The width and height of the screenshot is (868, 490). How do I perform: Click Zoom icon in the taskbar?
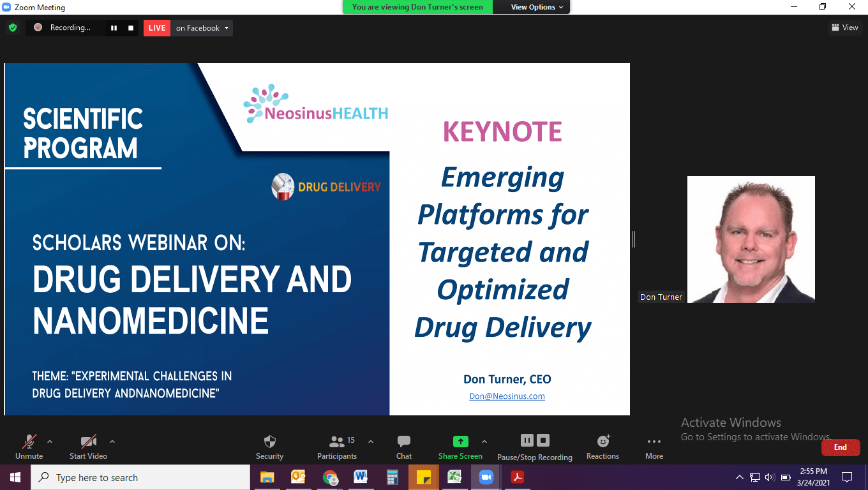click(x=486, y=477)
